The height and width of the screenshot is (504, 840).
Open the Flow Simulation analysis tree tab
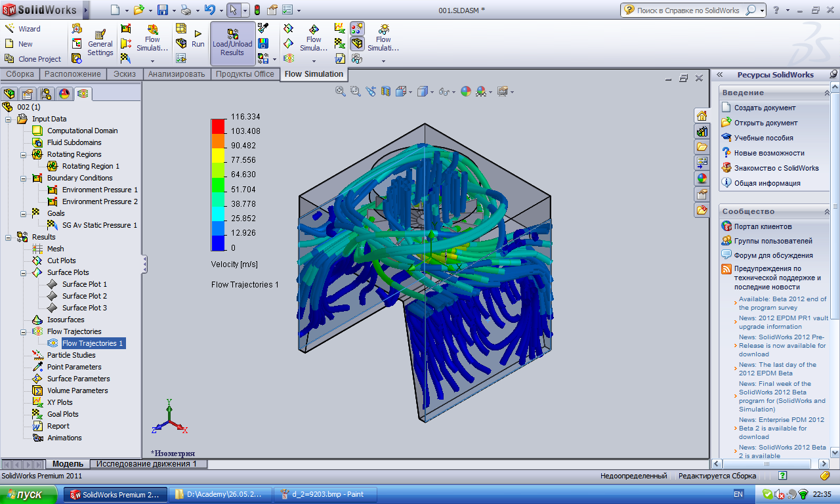point(83,94)
